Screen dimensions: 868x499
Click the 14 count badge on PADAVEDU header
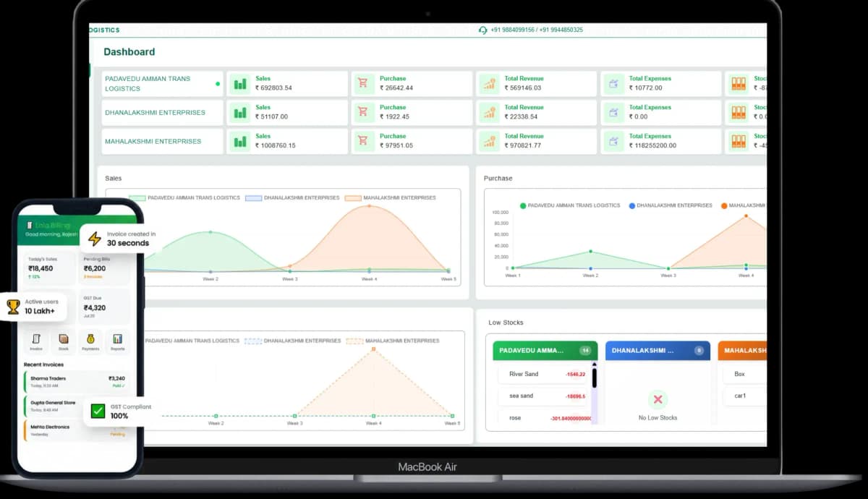pos(584,351)
